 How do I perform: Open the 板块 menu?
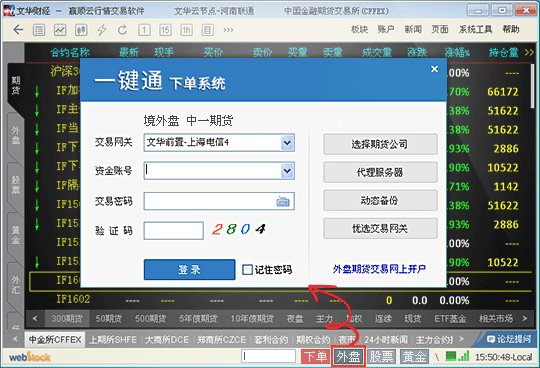359,30
